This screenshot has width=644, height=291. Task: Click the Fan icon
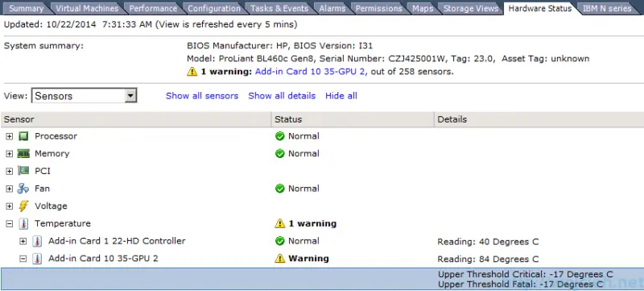23,189
